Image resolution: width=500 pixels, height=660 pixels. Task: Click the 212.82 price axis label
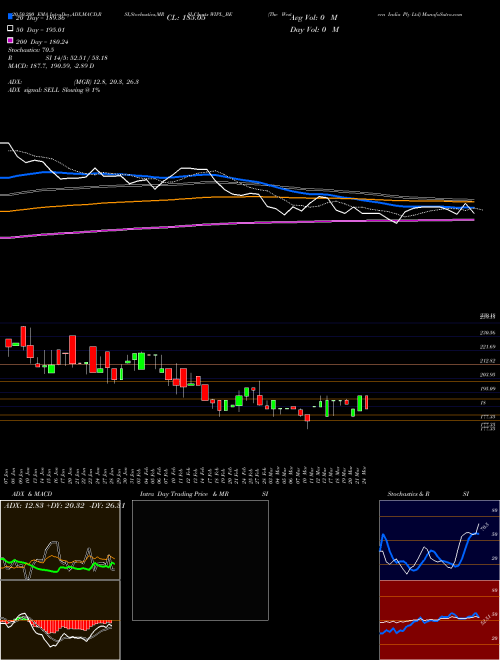tap(488, 361)
